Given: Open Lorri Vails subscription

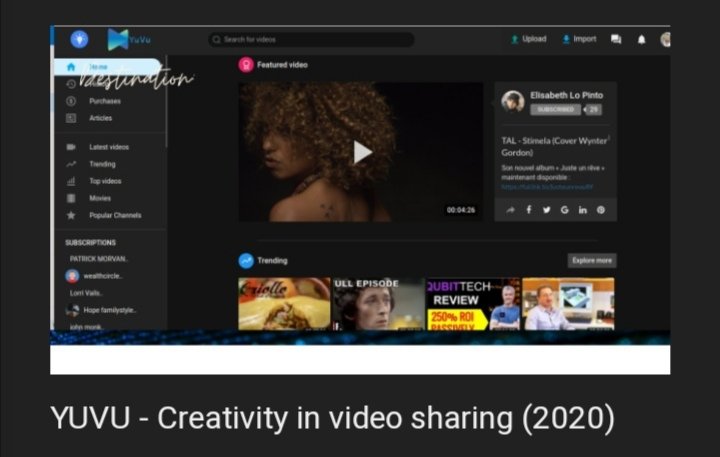Looking at the screenshot, I should point(86,293).
